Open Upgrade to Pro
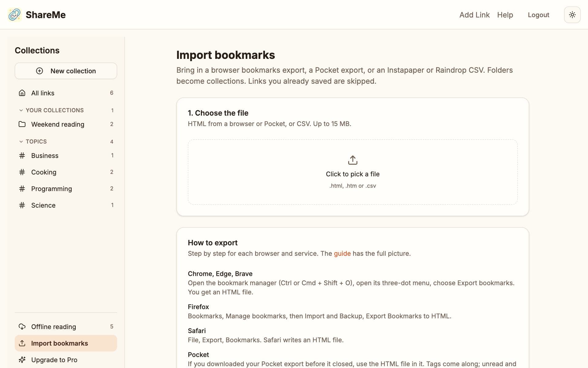 66,360
